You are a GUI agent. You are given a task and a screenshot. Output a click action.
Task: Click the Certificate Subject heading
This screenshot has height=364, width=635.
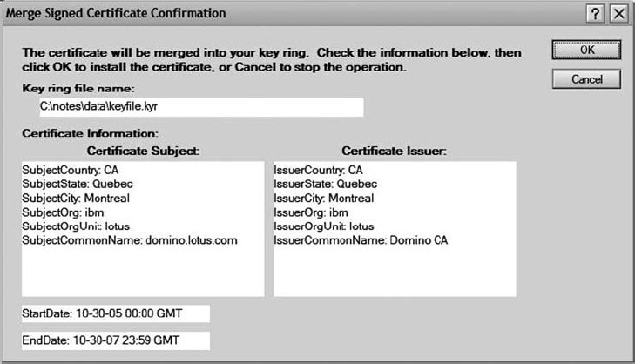[x=143, y=151]
